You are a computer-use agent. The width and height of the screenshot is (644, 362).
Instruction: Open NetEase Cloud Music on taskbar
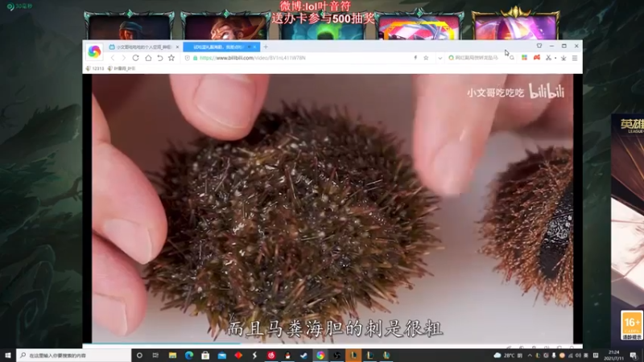coord(271,356)
